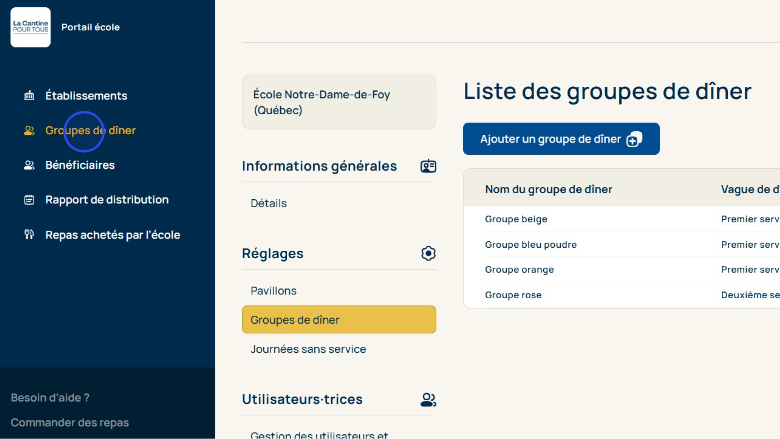The image size is (780, 439).
Task: Open the Établissements sidebar menu item
Action: pyautogui.click(x=86, y=96)
